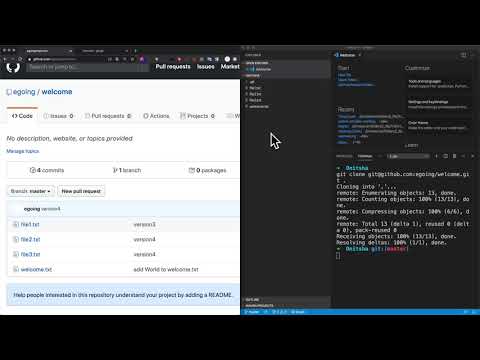Switch to the second browser tab
Viewport: 480px width, 360px height.
[x=104, y=51]
